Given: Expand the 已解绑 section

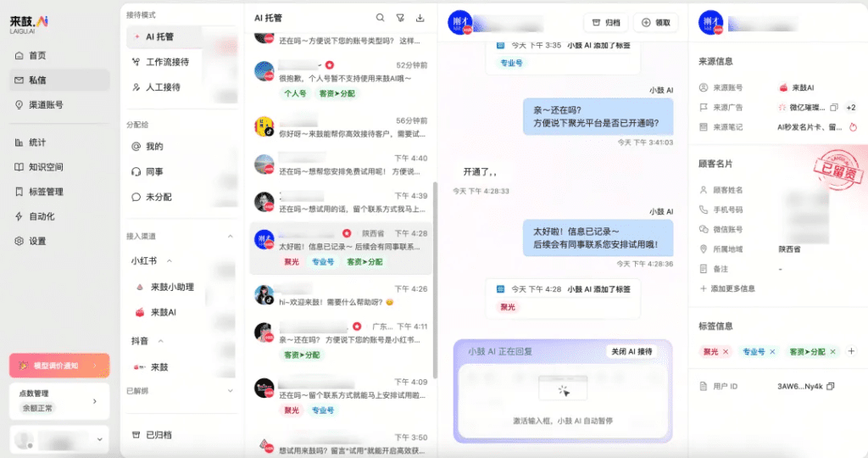Looking at the screenshot, I should click(x=231, y=391).
